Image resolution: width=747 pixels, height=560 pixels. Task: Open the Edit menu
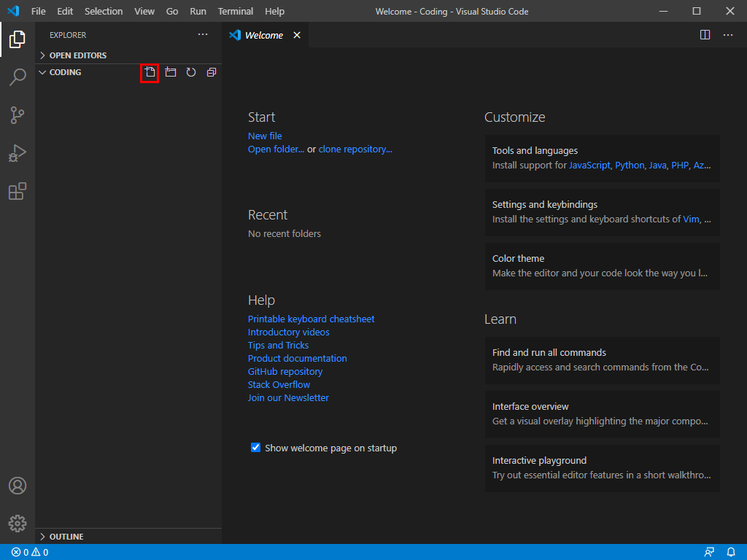[x=65, y=11]
